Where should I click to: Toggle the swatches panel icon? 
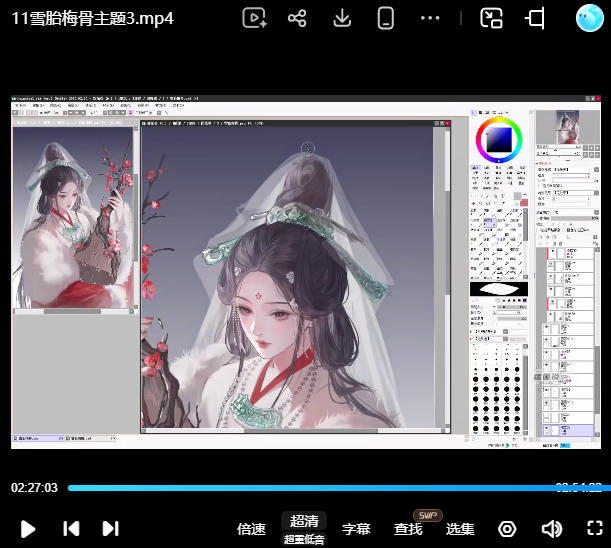[500, 112]
